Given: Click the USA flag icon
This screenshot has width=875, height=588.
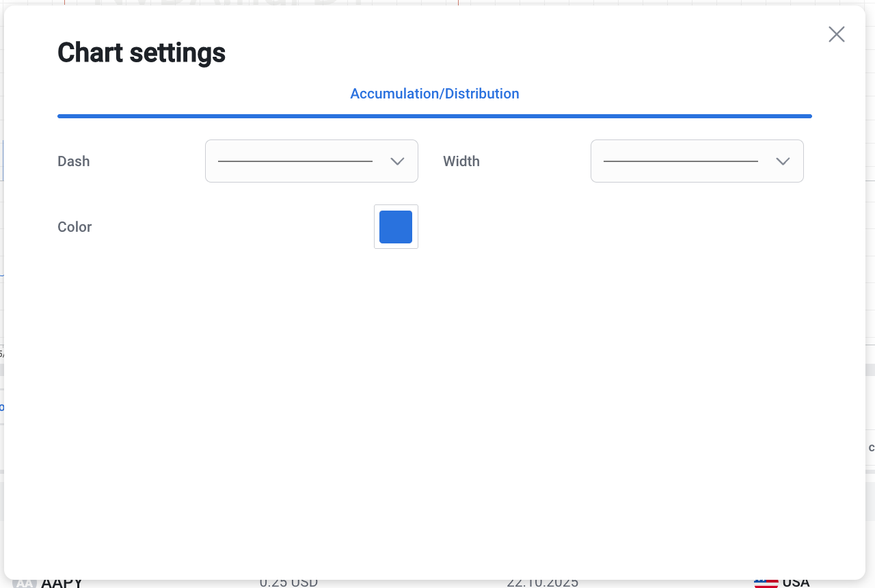Looking at the screenshot, I should 766,583.
